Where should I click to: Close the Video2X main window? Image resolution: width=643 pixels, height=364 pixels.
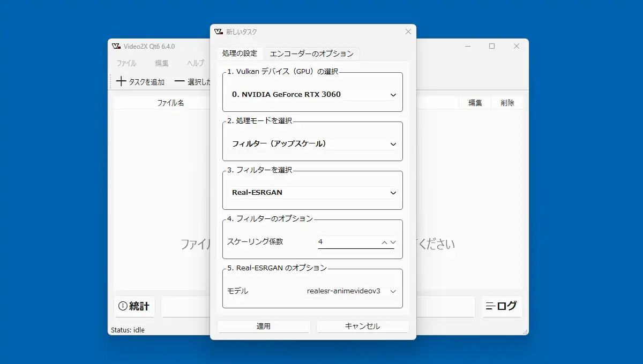click(517, 46)
